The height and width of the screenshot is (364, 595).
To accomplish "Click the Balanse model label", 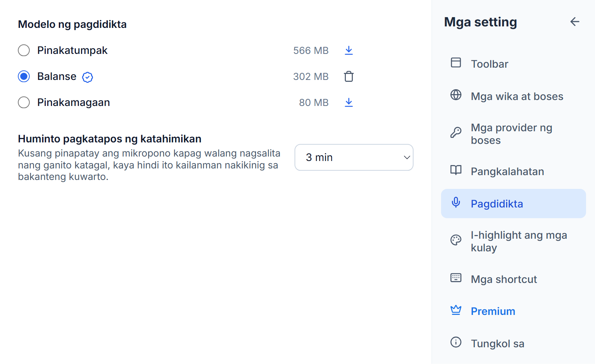I will click(x=57, y=76).
